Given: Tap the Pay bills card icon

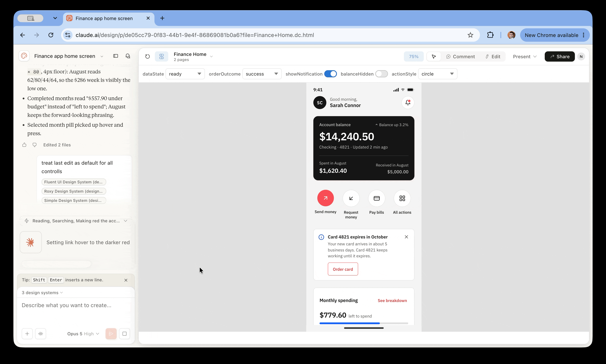Looking at the screenshot, I should [376, 198].
